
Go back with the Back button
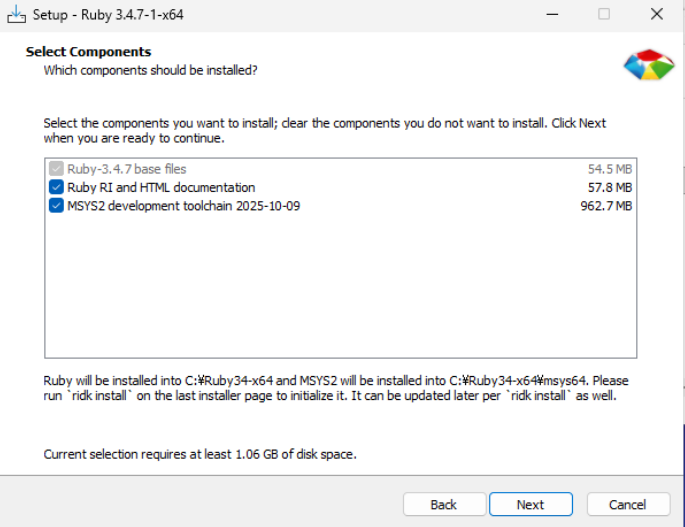click(443, 504)
